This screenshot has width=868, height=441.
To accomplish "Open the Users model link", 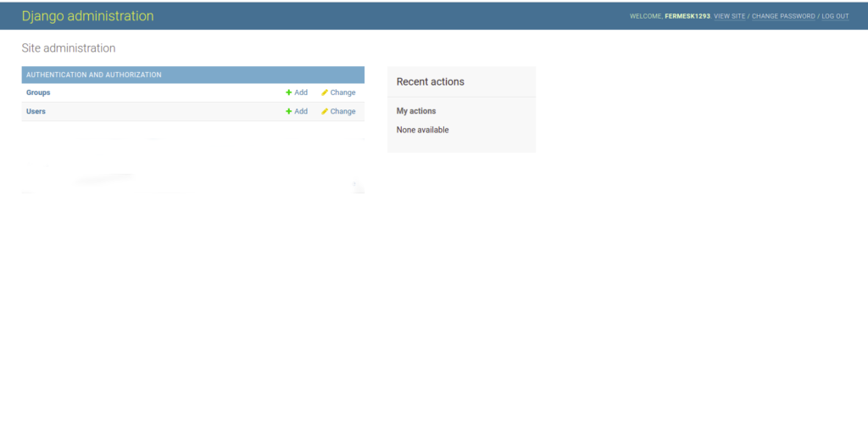I will (x=36, y=111).
